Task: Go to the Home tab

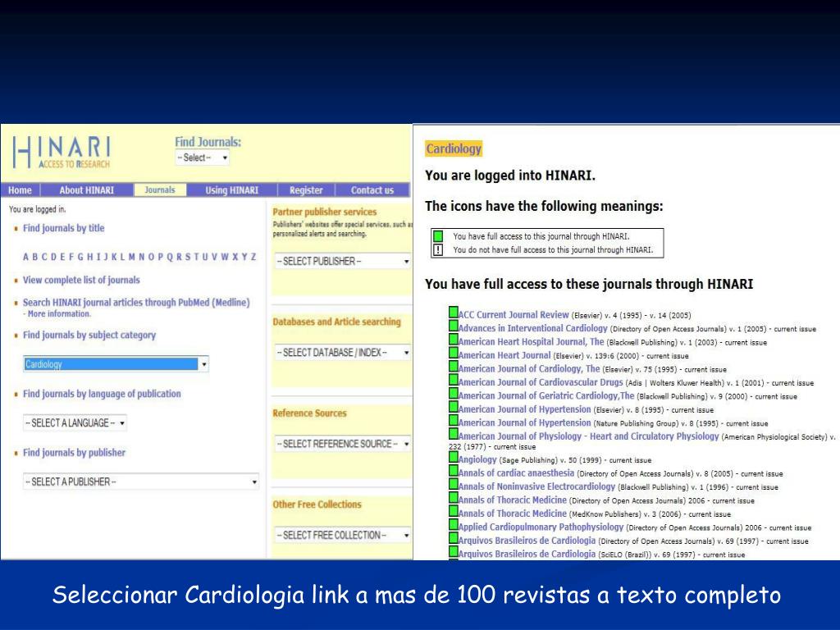Action: (x=20, y=190)
